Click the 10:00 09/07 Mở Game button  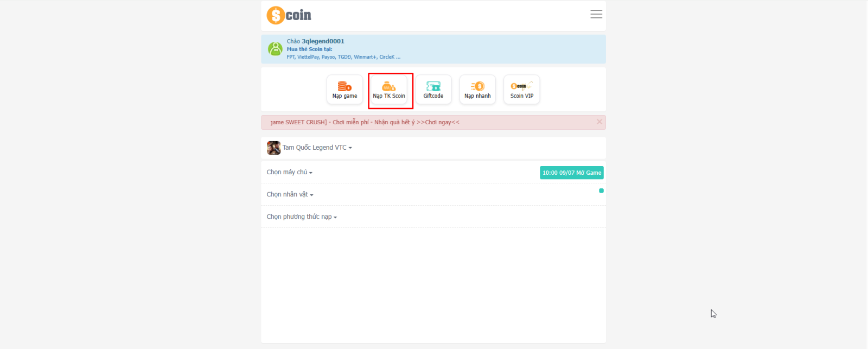(x=572, y=173)
